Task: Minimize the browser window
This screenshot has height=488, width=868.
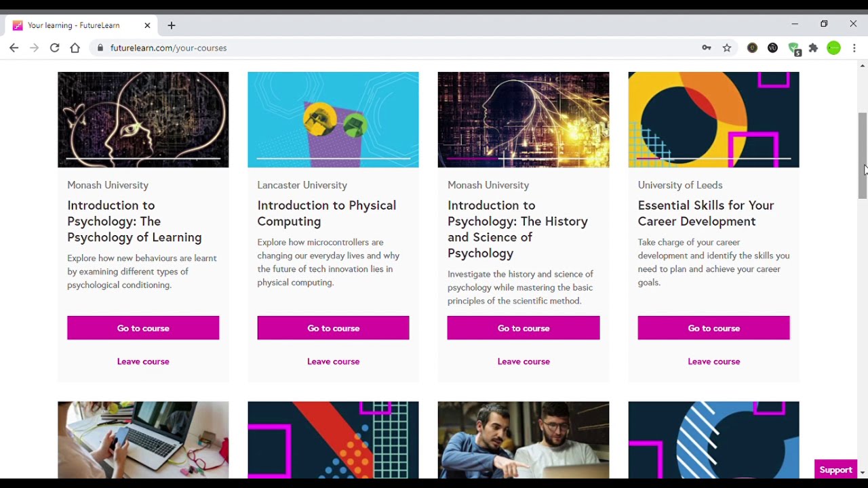Action: pyautogui.click(x=795, y=24)
